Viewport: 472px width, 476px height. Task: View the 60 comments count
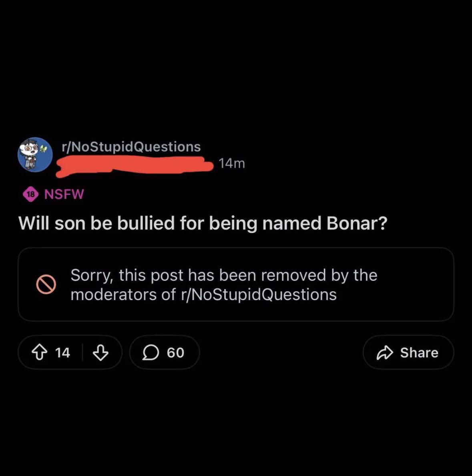175,352
